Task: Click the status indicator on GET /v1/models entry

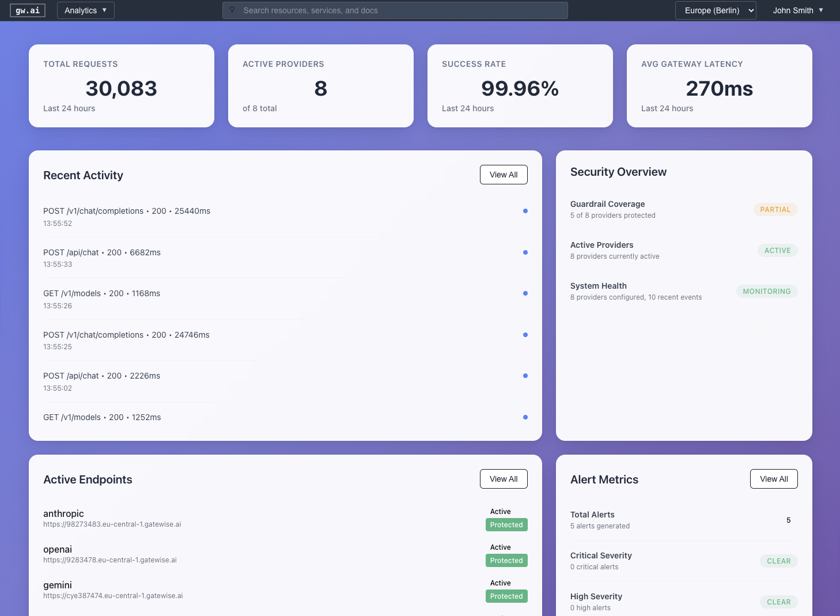Action: point(525,293)
